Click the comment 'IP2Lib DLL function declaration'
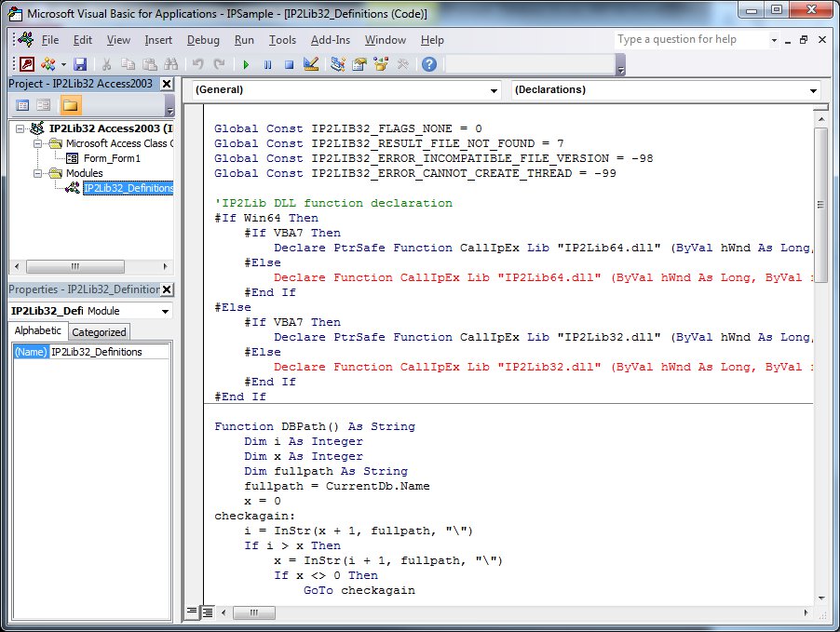Viewport: 840px width, 632px height. tap(333, 204)
